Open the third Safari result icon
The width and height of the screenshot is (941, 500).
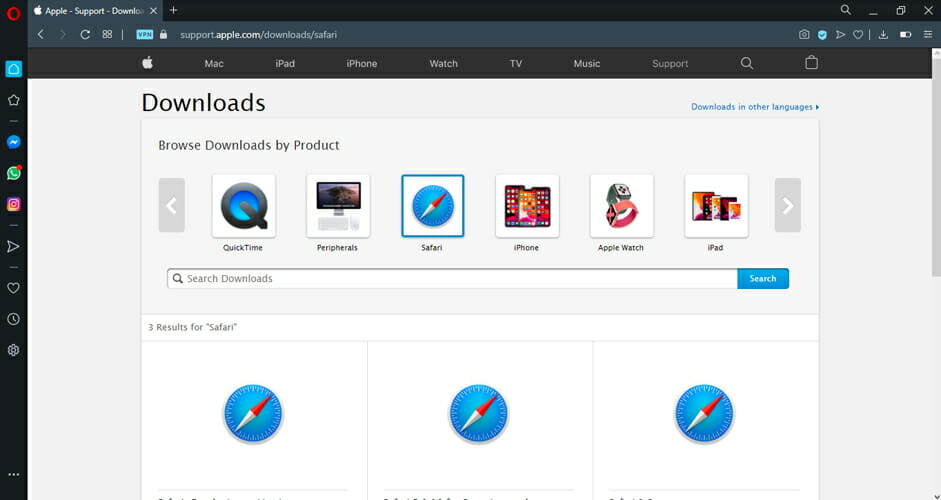tap(704, 414)
